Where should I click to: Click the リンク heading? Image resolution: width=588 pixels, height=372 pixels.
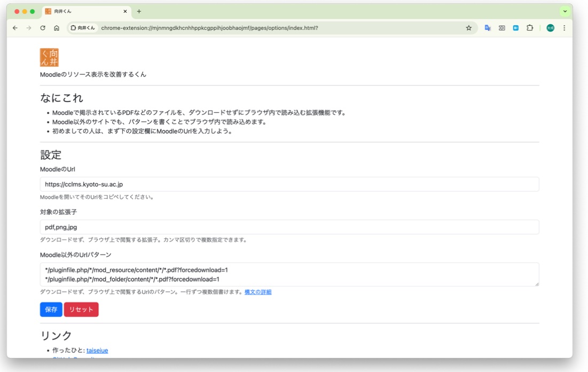56,335
